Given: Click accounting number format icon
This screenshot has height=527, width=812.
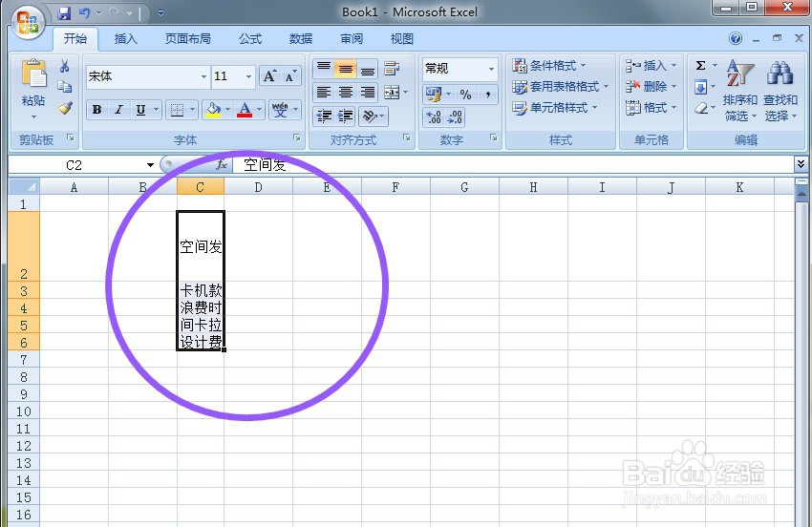Looking at the screenshot, I should pos(433,95).
